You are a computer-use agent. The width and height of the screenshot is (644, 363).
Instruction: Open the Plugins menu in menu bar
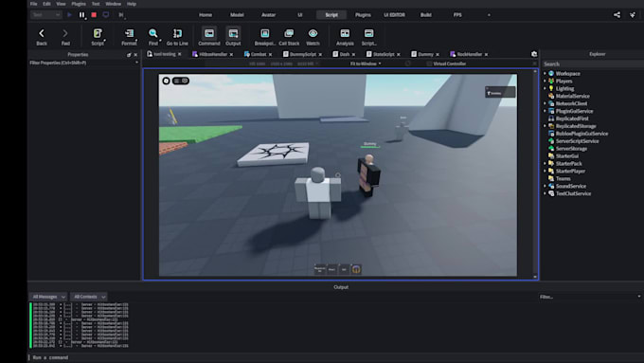coord(79,4)
